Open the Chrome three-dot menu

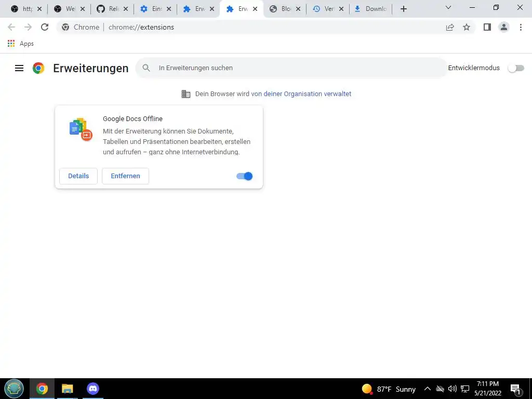521,27
